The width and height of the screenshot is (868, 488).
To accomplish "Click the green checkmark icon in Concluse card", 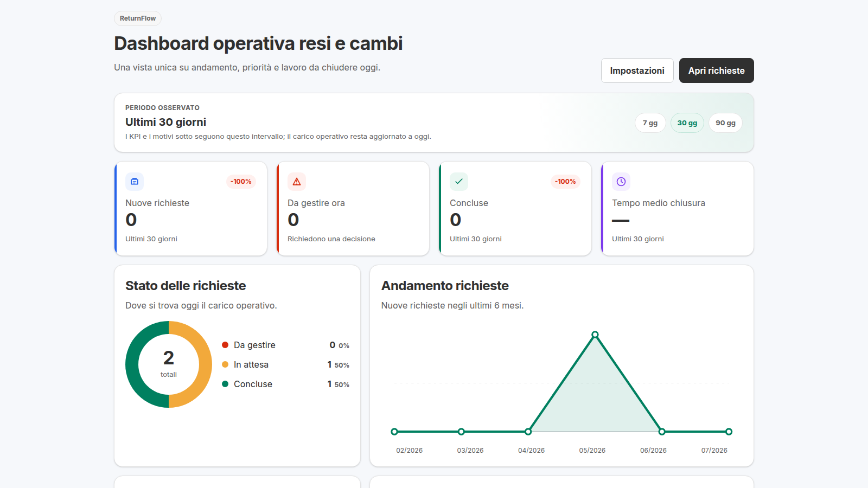I will click(x=459, y=182).
